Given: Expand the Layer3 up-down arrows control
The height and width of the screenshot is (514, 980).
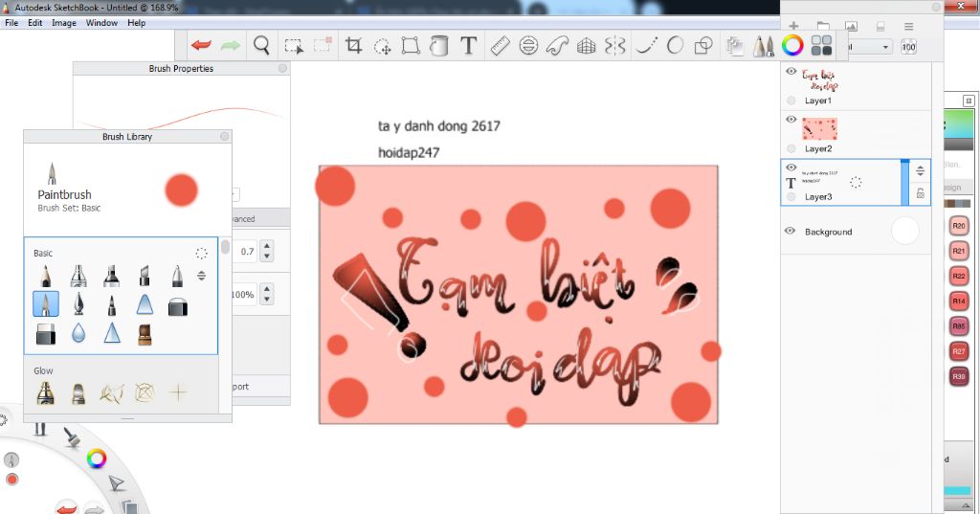Looking at the screenshot, I should [920, 170].
